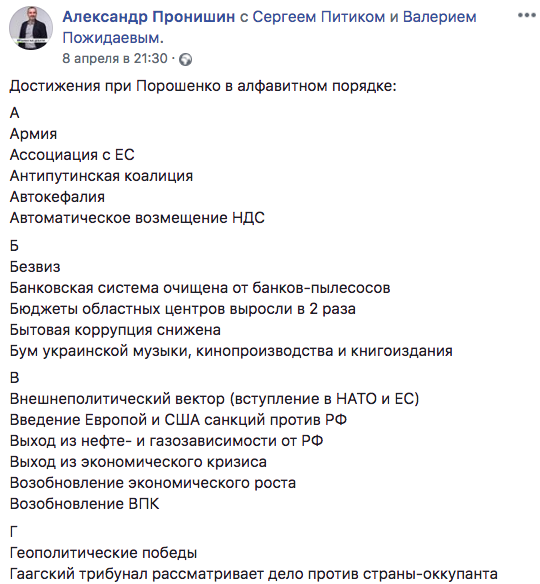Open Александр Пронишин's profile picture
540x584 pixels.
coord(31,28)
